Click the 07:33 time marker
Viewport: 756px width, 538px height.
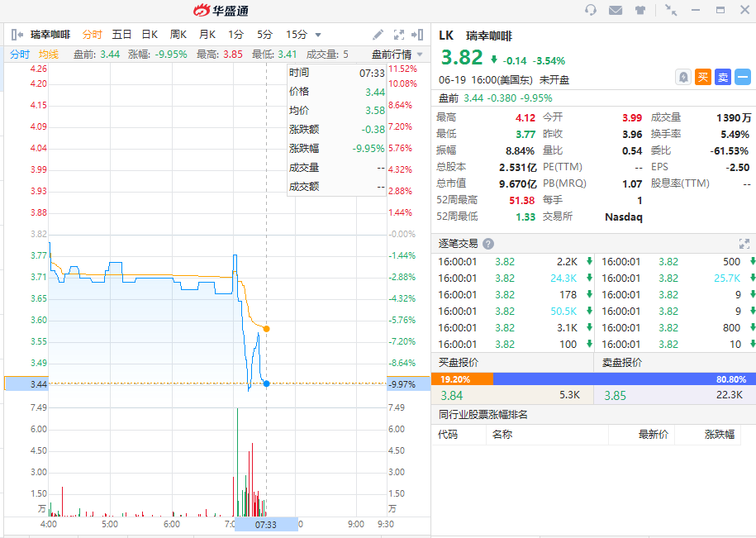pyautogui.click(x=266, y=525)
